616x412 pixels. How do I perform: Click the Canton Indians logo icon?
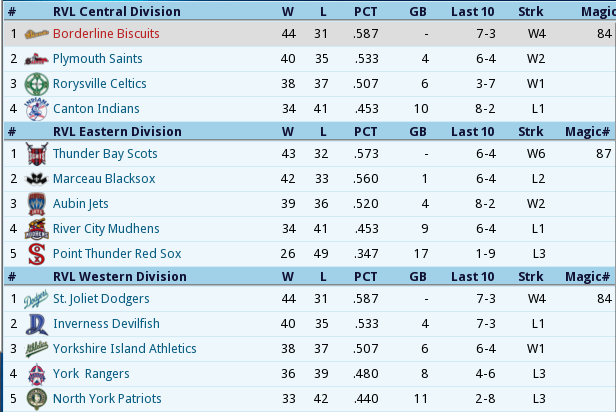click(37, 109)
